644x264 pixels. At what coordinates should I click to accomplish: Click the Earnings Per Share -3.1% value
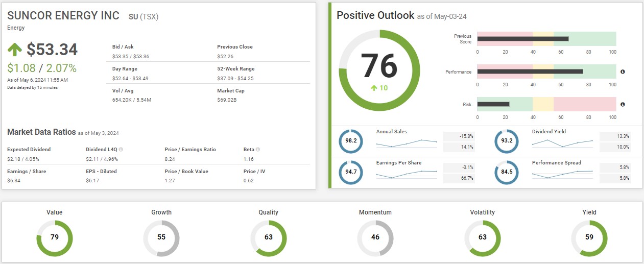point(459,167)
